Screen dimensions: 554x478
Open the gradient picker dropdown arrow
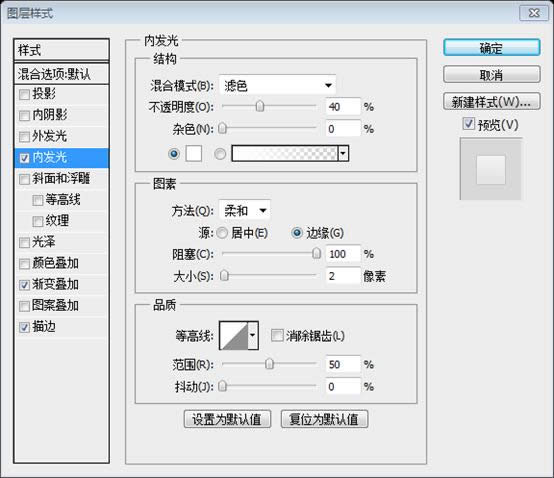tap(343, 154)
